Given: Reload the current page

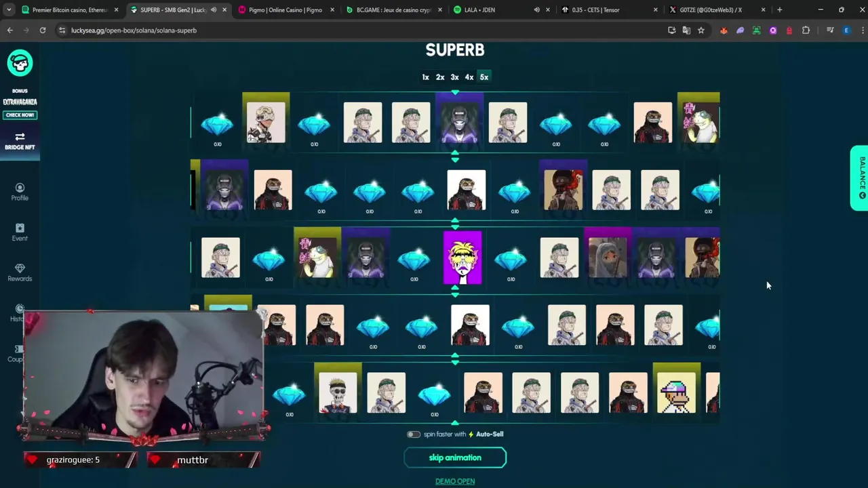Looking at the screenshot, I should (x=43, y=30).
